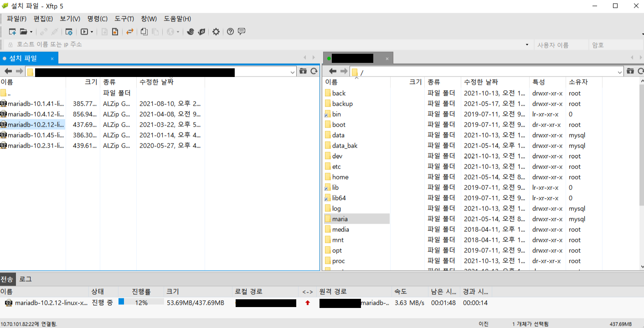Click the feedback speech bubble icon
644x328 pixels.
[x=242, y=31]
